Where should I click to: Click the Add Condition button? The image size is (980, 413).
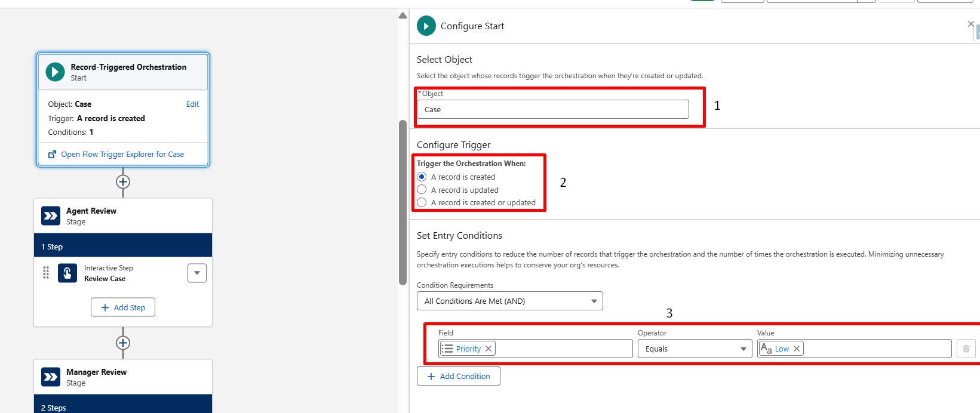coord(459,376)
